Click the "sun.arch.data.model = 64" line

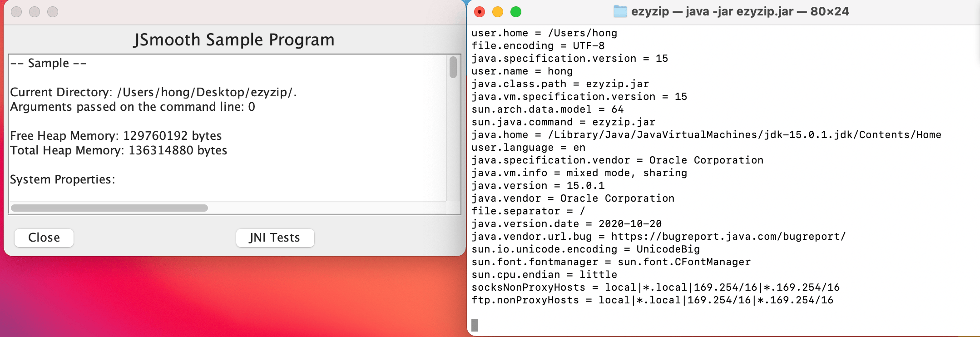[548, 109]
